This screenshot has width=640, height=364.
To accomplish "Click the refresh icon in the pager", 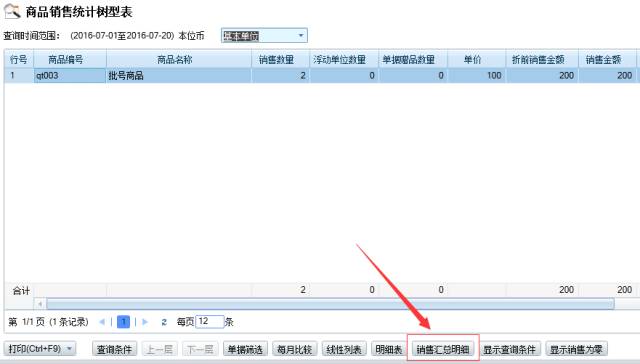I will coord(164,322).
